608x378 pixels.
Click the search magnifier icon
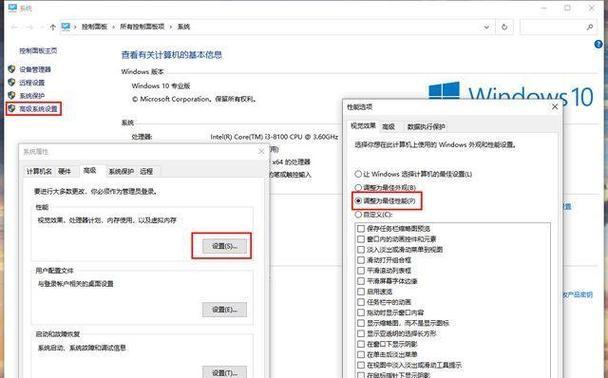click(589, 27)
